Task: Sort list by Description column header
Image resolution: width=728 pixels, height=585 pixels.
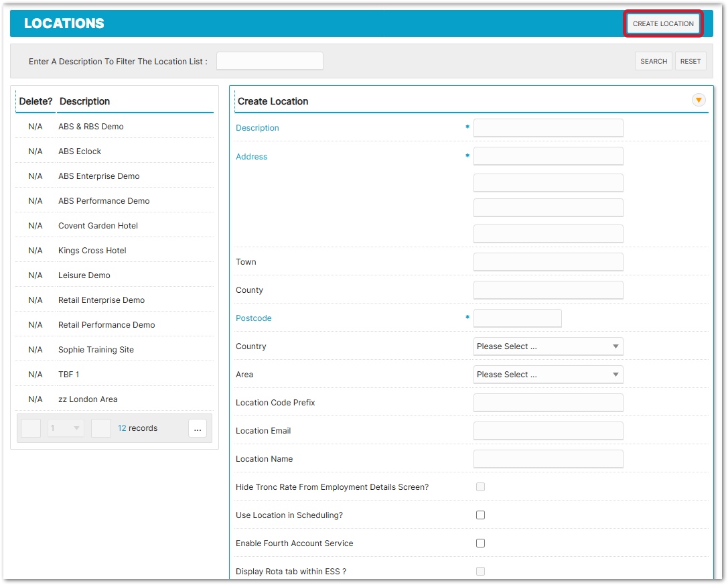Action: [84, 101]
